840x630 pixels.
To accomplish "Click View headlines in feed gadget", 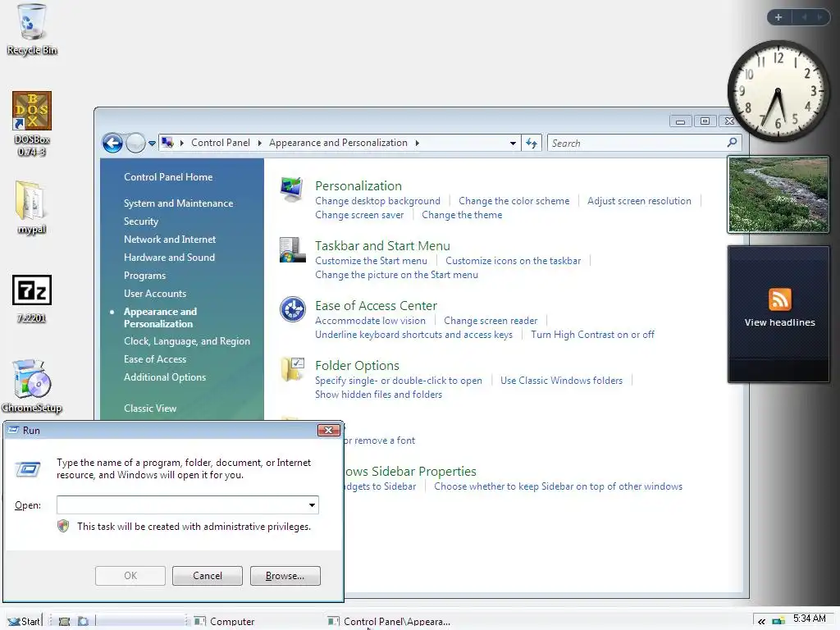I will pos(779,322).
